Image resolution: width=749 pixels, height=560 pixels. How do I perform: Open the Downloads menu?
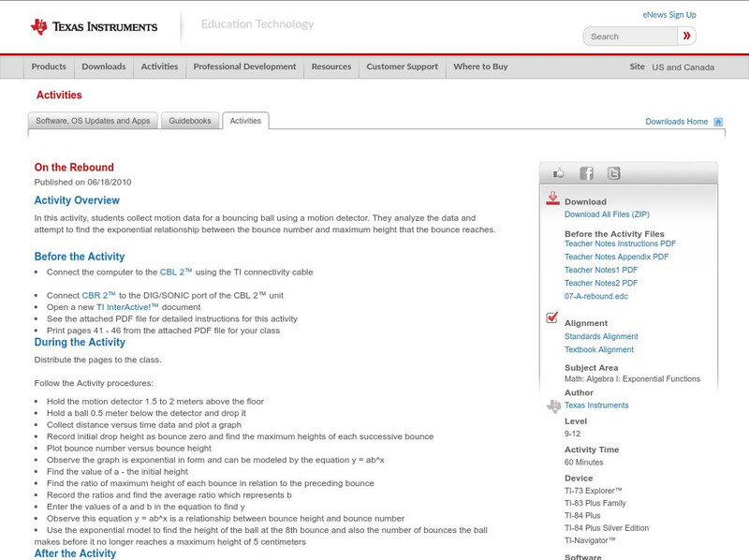point(104,66)
